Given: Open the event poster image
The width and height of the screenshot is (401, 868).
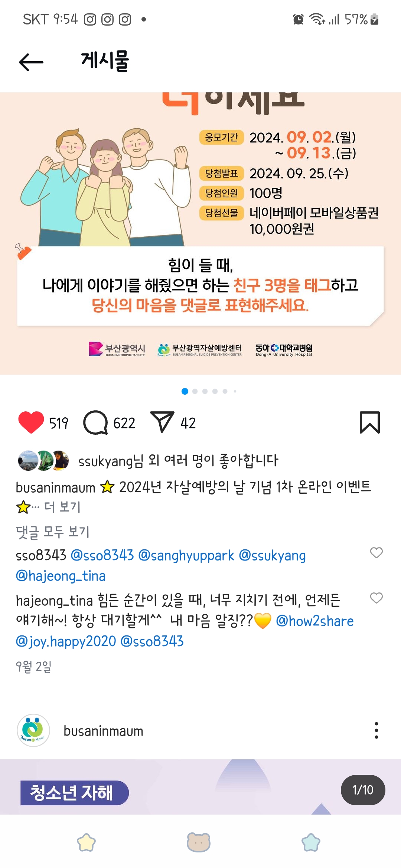Looking at the screenshot, I should (x=200, y=233).
